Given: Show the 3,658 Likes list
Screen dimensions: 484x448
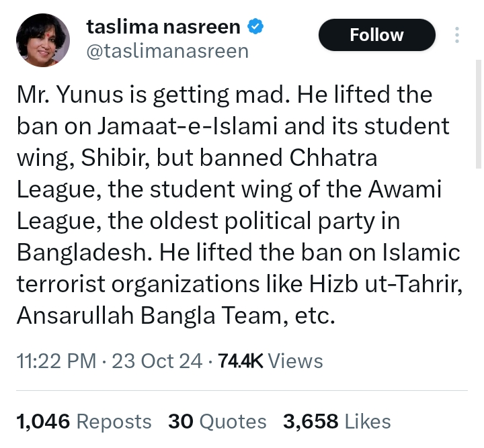Looking at the screenshot, I should click(x=337, y=421).
